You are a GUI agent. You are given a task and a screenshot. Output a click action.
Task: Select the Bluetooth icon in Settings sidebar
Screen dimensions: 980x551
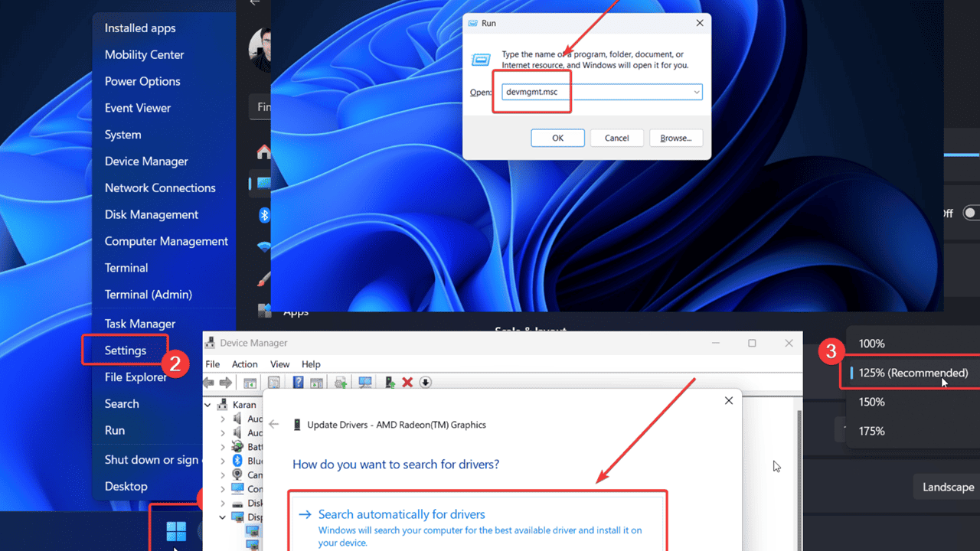tap(264, 215)
